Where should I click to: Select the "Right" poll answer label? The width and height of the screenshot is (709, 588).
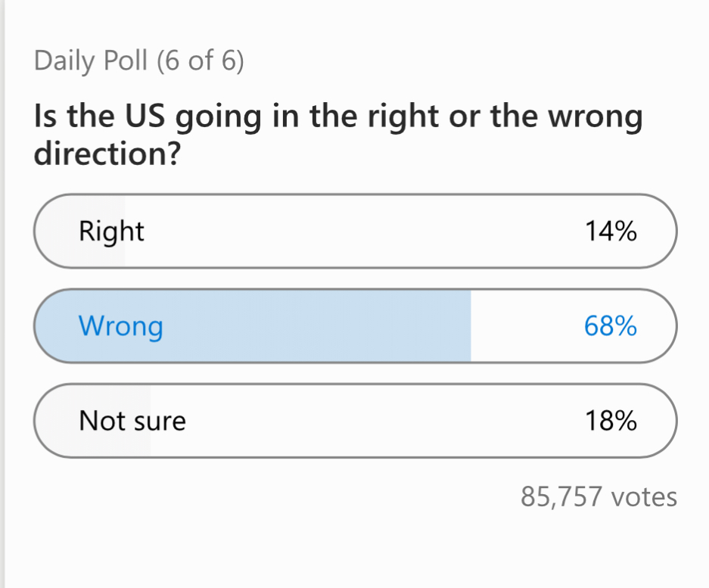click(x=111, y=232)
